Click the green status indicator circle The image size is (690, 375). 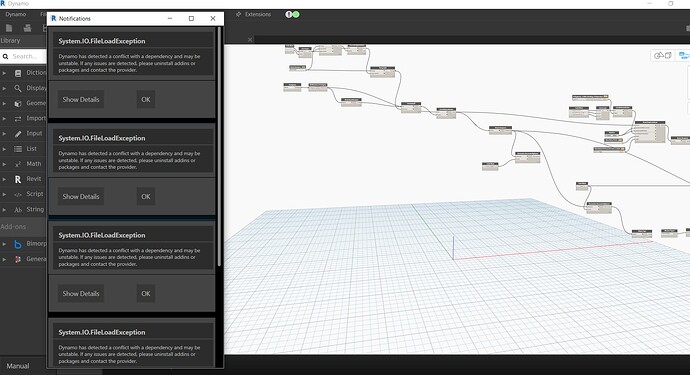point(296,15)
